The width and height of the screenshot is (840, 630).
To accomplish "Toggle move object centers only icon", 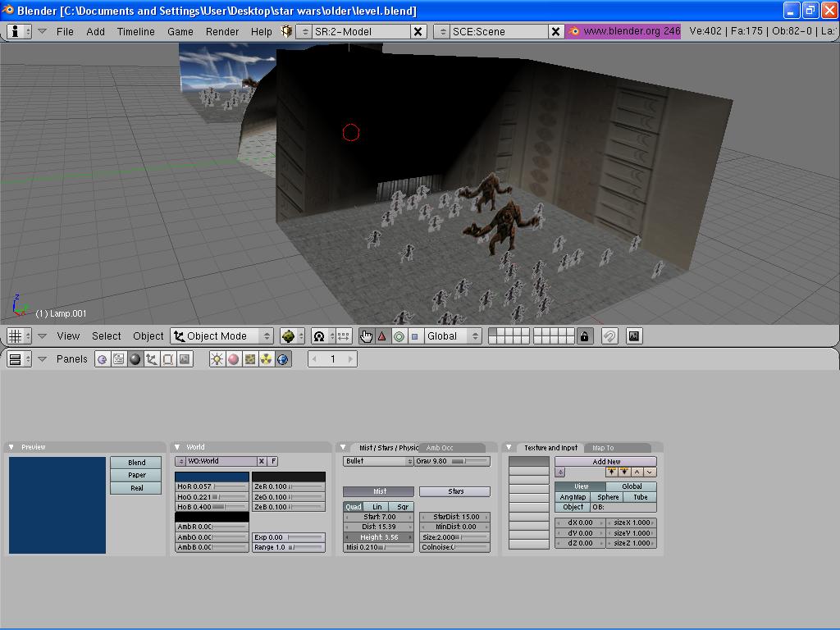I will click(344, 336).
